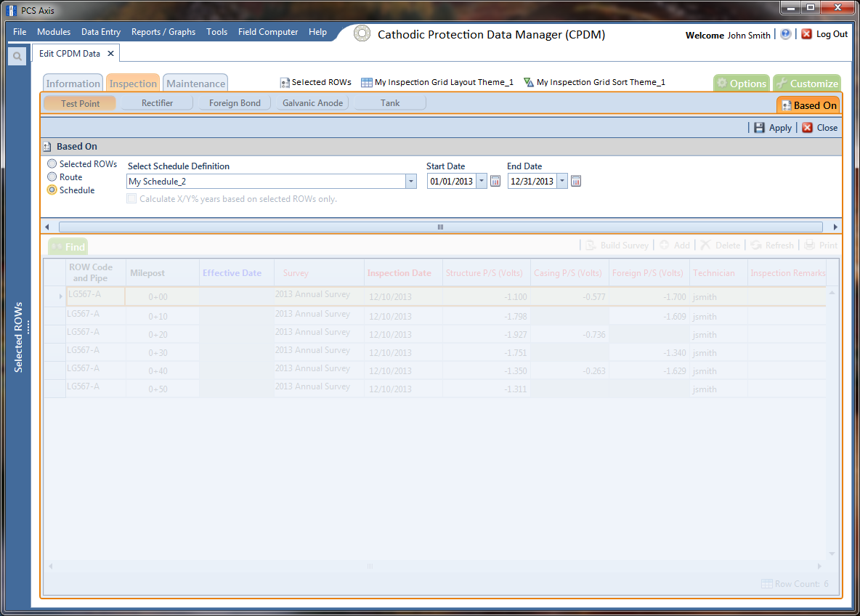Select the Test Point button

[x=80, y=103]
